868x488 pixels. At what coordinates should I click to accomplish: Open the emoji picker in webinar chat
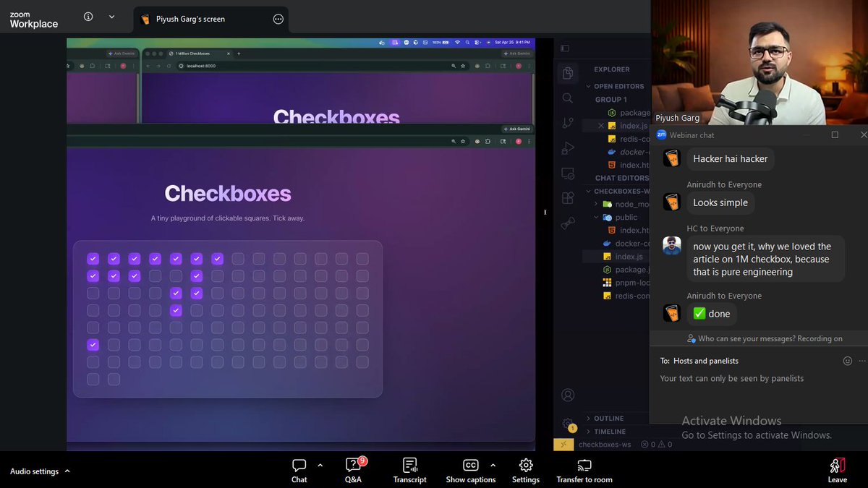[x=847, y=361]
